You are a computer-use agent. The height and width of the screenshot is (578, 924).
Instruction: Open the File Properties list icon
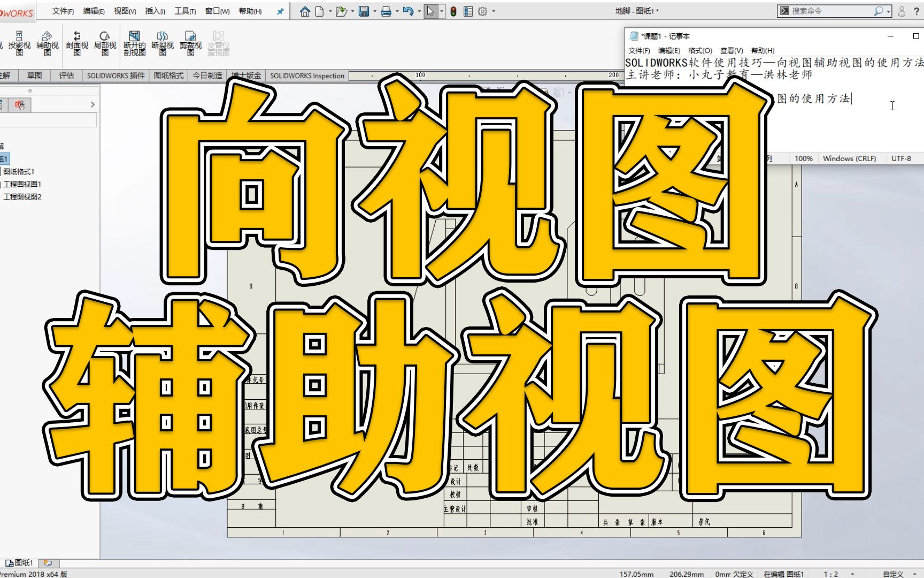(x=468, y=11)
